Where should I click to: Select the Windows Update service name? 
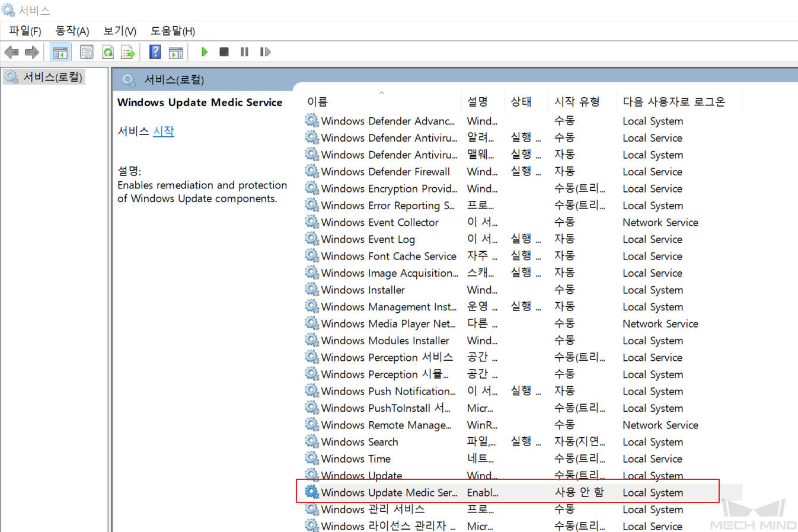[362, 475]
